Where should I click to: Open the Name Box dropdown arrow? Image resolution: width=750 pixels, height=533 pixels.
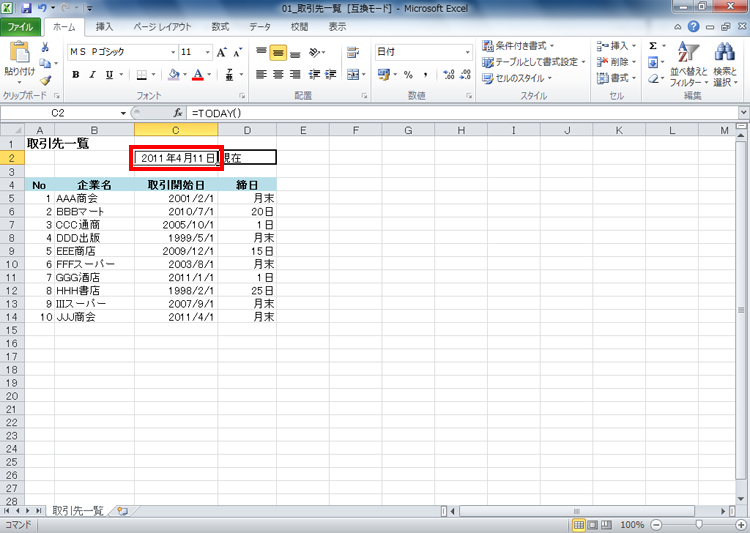point(123,113)
